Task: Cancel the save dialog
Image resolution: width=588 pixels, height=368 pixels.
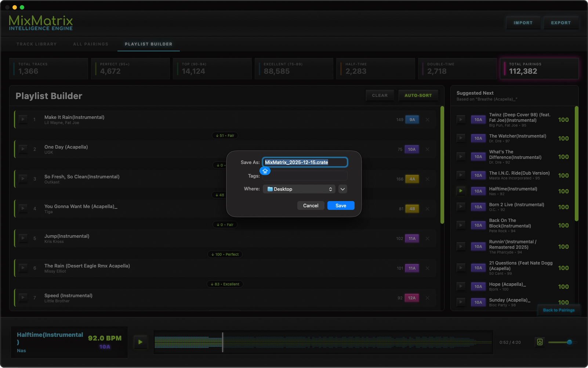Action: point(311,205)
